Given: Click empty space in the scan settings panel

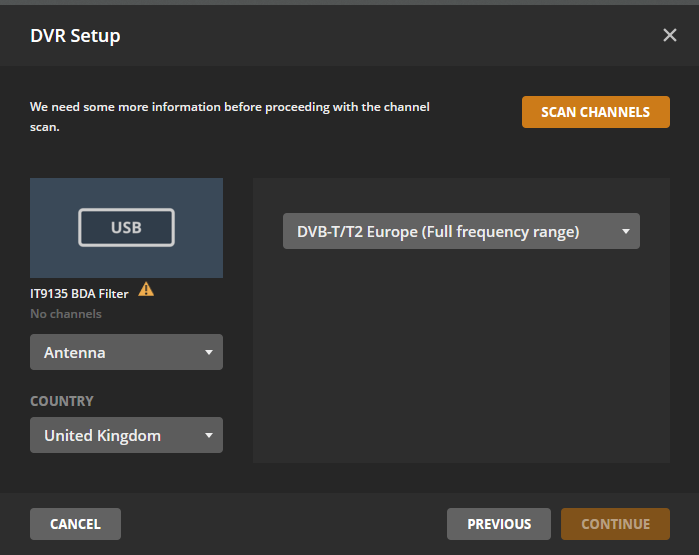Looking at the screenshot, I should click(460, 370).
